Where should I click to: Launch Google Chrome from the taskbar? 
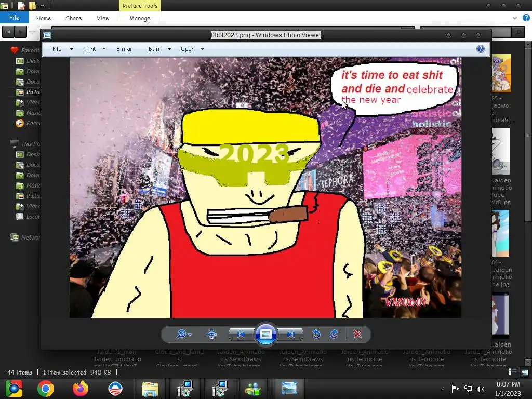point(46,389)
